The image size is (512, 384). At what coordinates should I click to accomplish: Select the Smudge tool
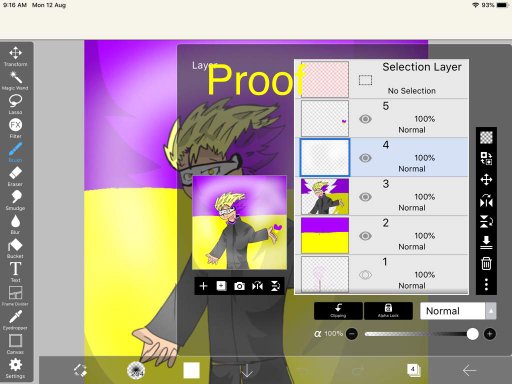15,201
